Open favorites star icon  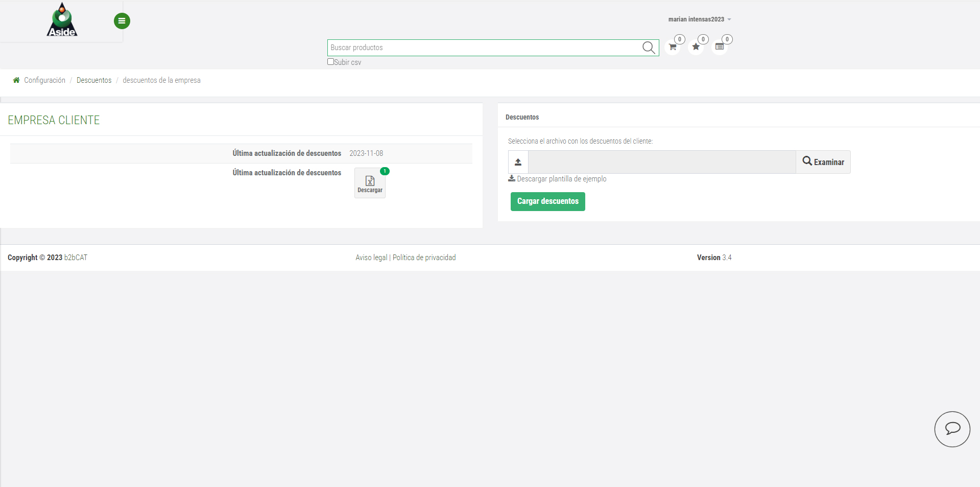(696, 47)
